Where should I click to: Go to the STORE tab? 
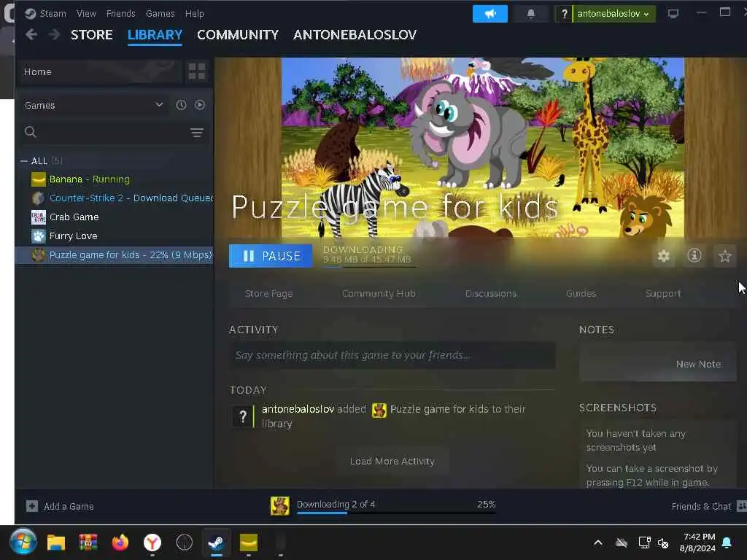[91, 35]
